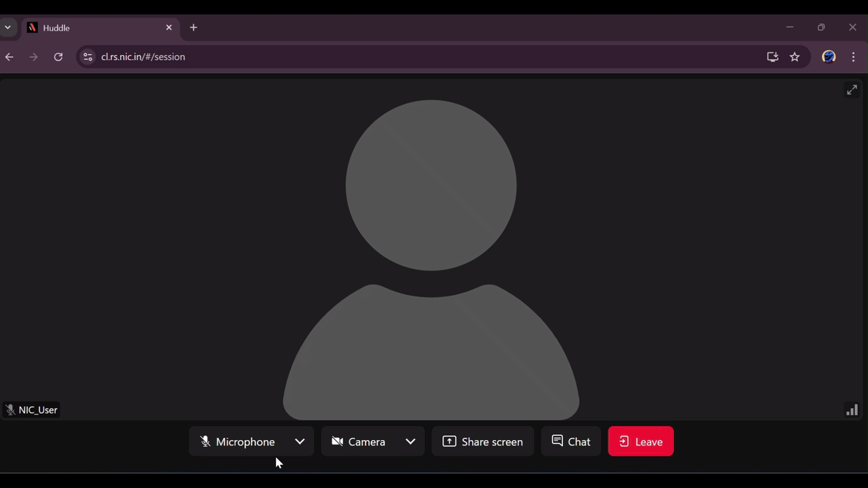The width and height of the screenshot is (868, 488).
Task: Bookmark the page with the star toggle
Action: pos(795,57)
